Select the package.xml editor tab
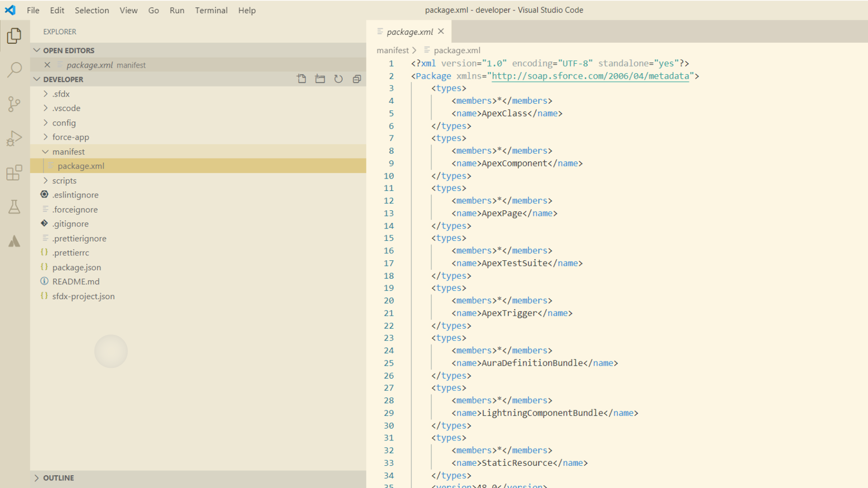868x488 pixels. (410, 32)
